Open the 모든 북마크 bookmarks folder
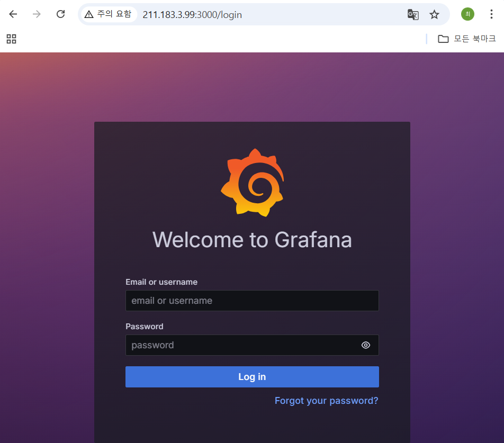 pyautogui.click(x=467, y=39)
